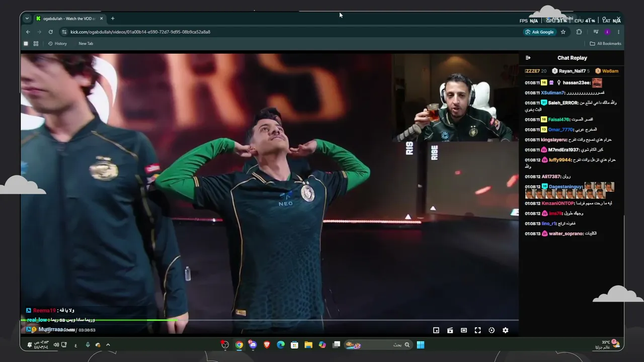Open the weather widget showing 35°C
This screenshot has height=362, width=644.
607,345
